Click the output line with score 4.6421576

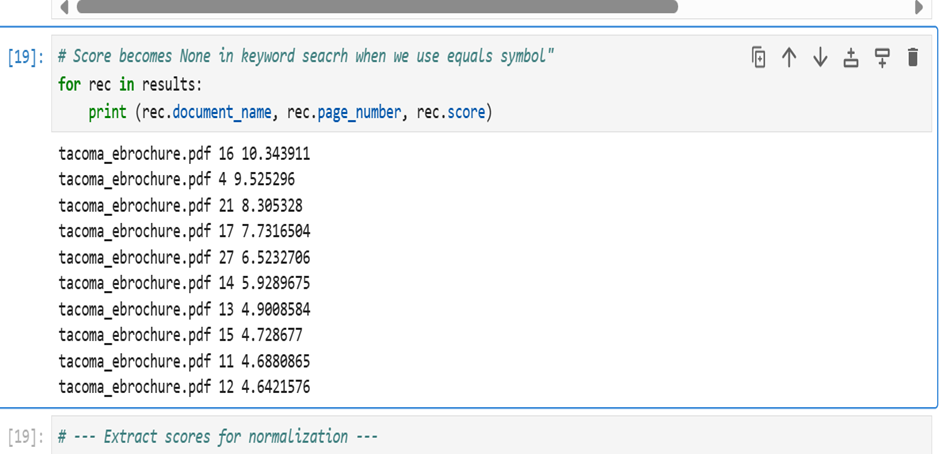pyautogui.click(x=184, y=387)
